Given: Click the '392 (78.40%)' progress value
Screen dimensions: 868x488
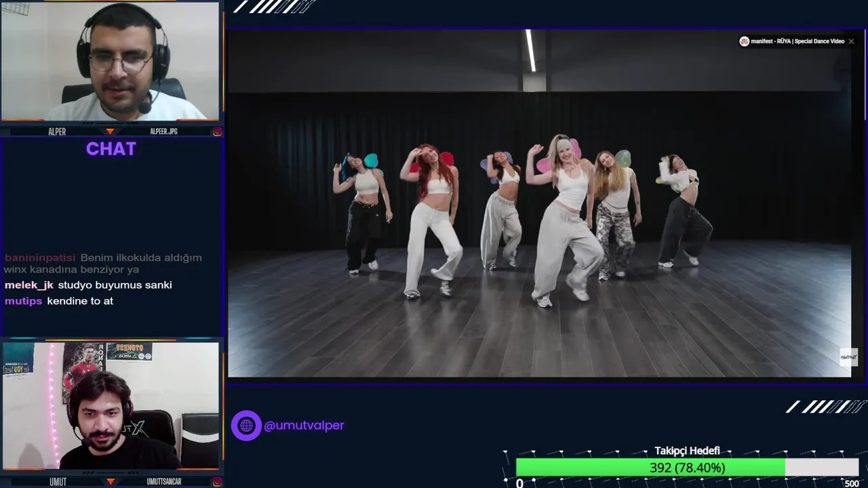Looking at the screenshot, I should coord(687,468).
